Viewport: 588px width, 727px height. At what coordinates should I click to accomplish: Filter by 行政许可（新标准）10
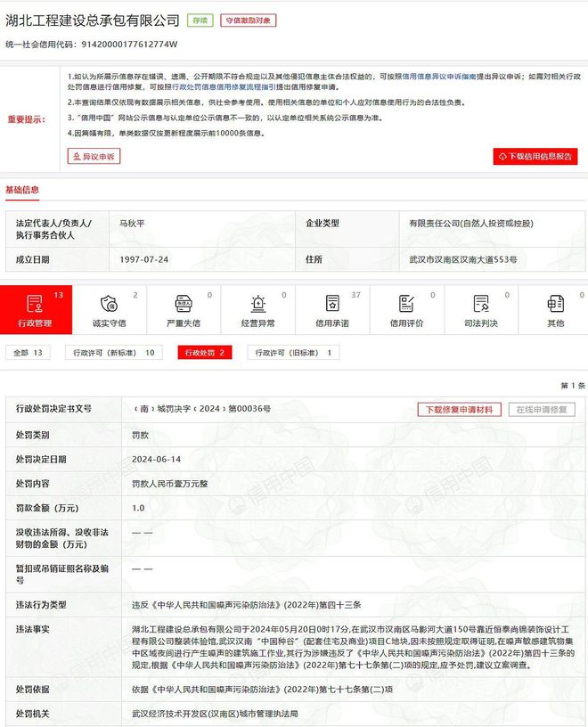click(114, 353)
